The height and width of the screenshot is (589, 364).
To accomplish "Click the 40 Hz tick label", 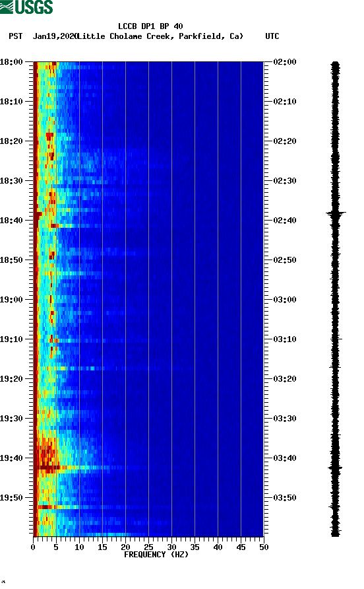I will tap(218, 547).
